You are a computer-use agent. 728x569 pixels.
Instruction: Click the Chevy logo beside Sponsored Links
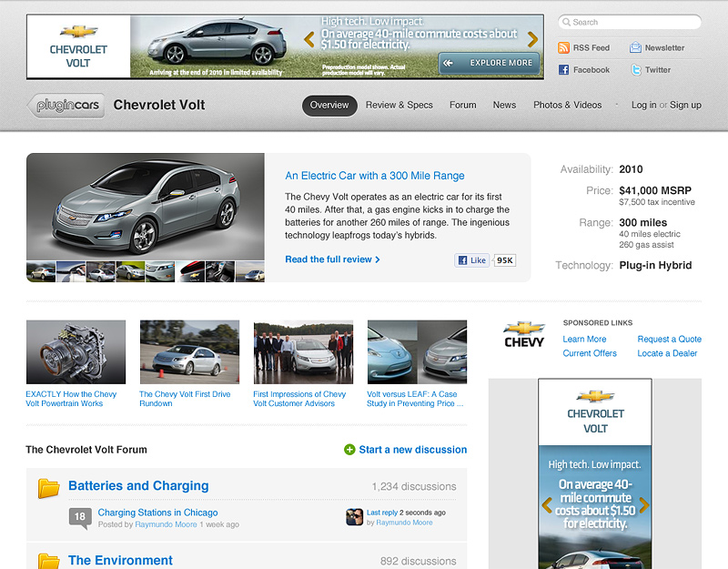pyautogui.click(x=524, y=334)
